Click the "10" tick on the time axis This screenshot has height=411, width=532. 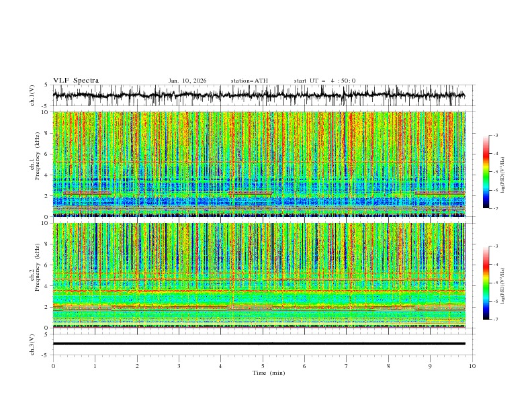point(472,366)
